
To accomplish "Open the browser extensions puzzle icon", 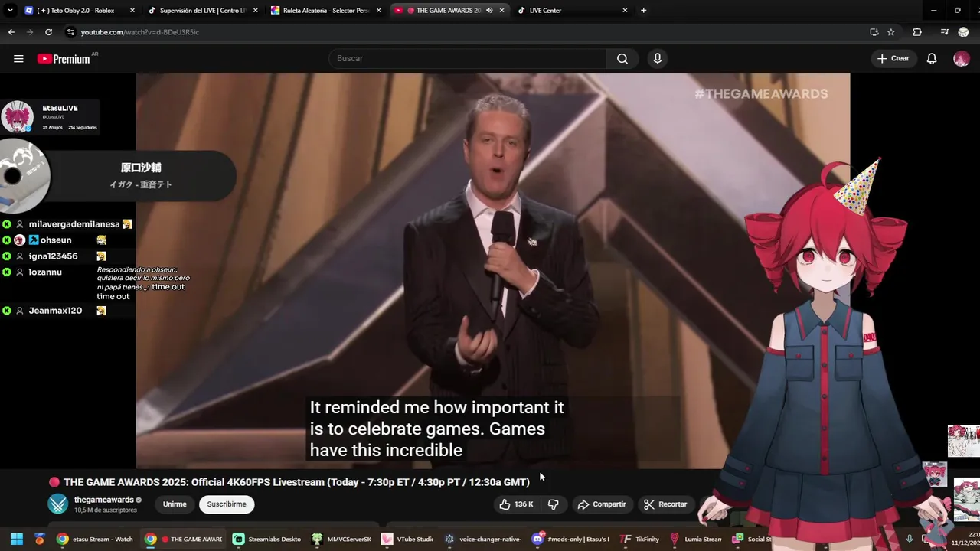I will click(917, 32).
